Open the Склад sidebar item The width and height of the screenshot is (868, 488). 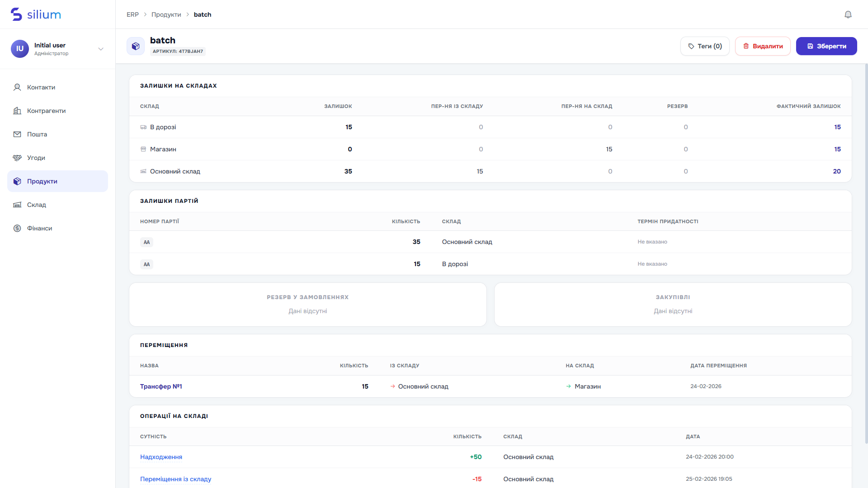coord(57,205)
